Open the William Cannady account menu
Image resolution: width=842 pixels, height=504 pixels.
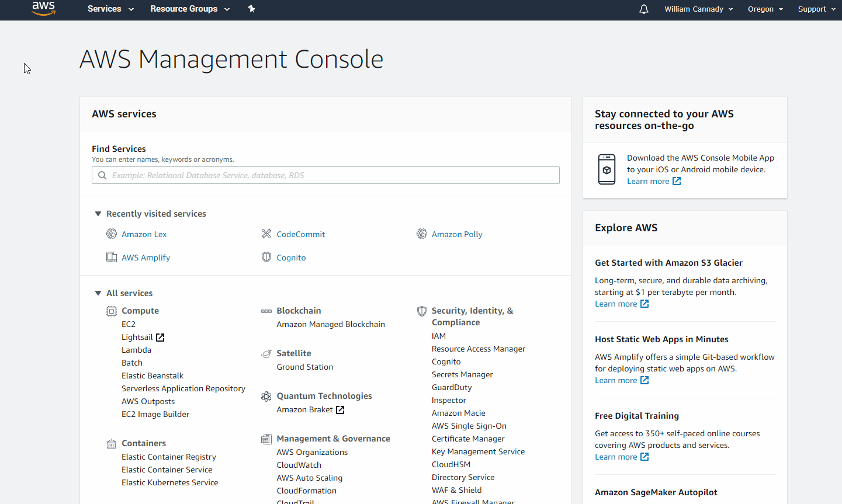[698, 9]
